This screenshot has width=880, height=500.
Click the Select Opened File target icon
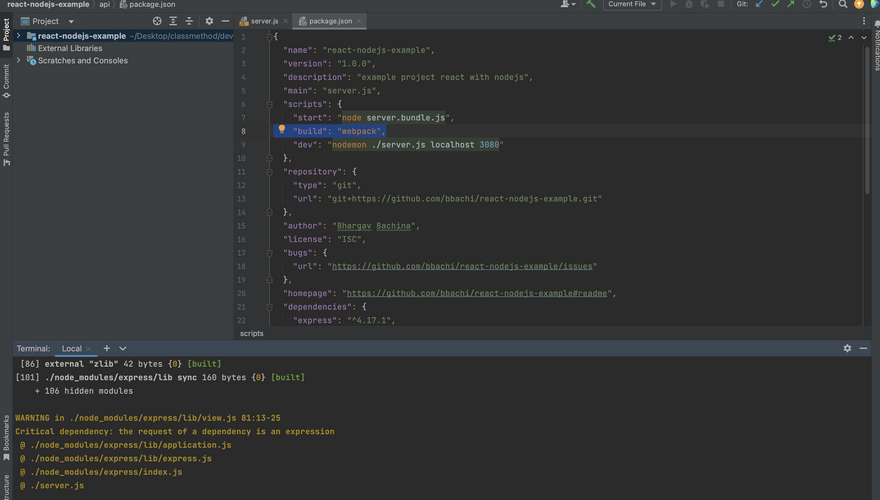[157, 21]
